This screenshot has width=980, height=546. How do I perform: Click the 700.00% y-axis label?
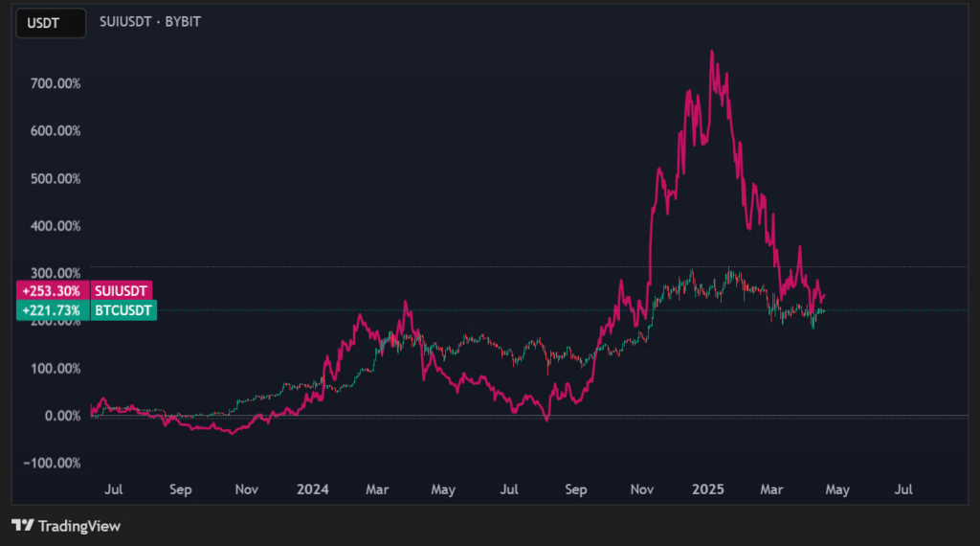(x=55, y=83)
